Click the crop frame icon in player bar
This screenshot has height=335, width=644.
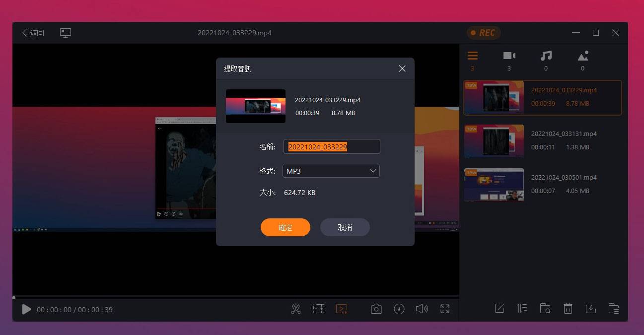click(x=319, y=309)
